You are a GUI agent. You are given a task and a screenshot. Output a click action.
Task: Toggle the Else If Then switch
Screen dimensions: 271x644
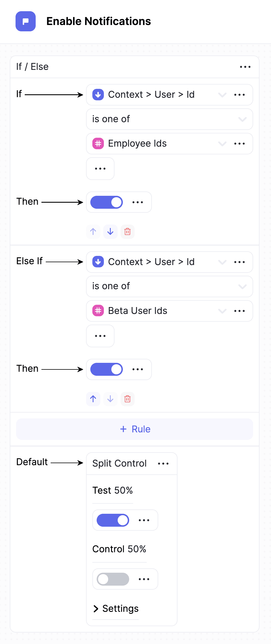coord(107,369)
